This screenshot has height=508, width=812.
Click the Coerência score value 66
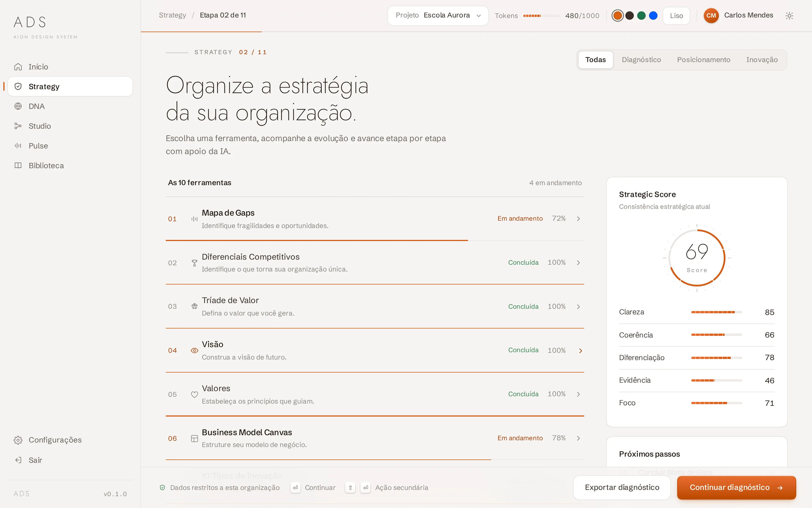[x=769, y=335]
